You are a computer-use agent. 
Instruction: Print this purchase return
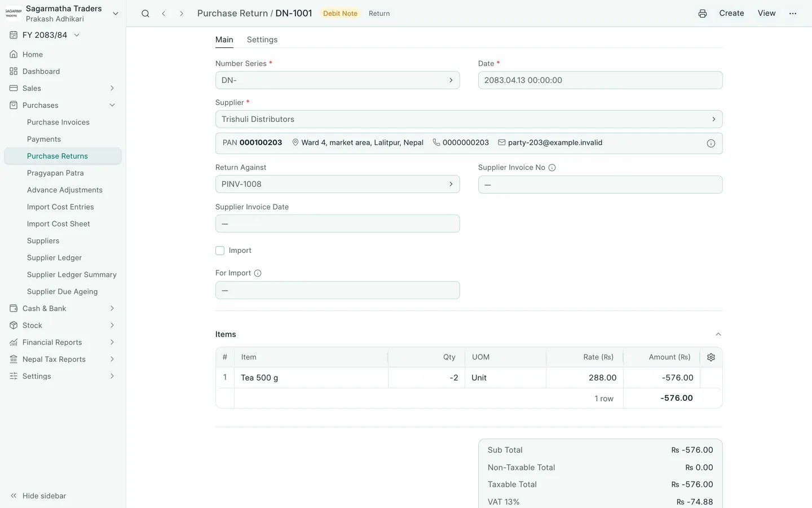point(703,14)
